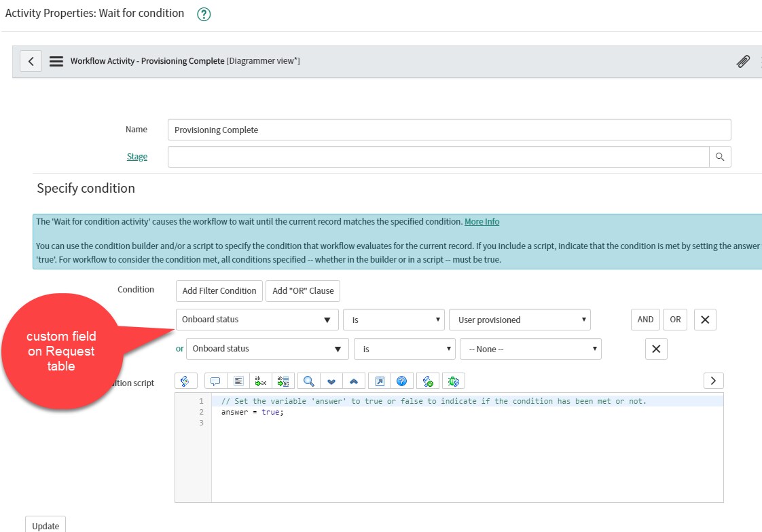Viewport: 762px width, 532px height.
Task: Open the script search tool
Action: coord(308,381)
